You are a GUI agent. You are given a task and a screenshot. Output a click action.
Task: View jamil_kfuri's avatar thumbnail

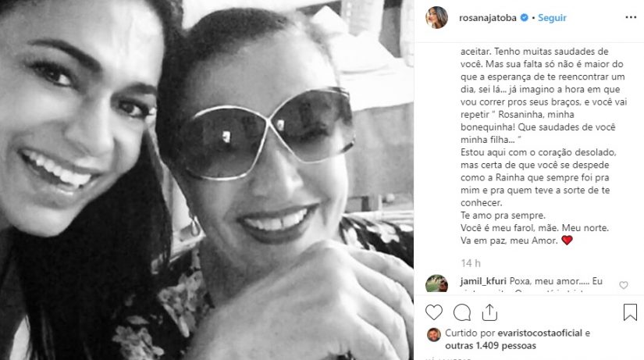[436, 283]
